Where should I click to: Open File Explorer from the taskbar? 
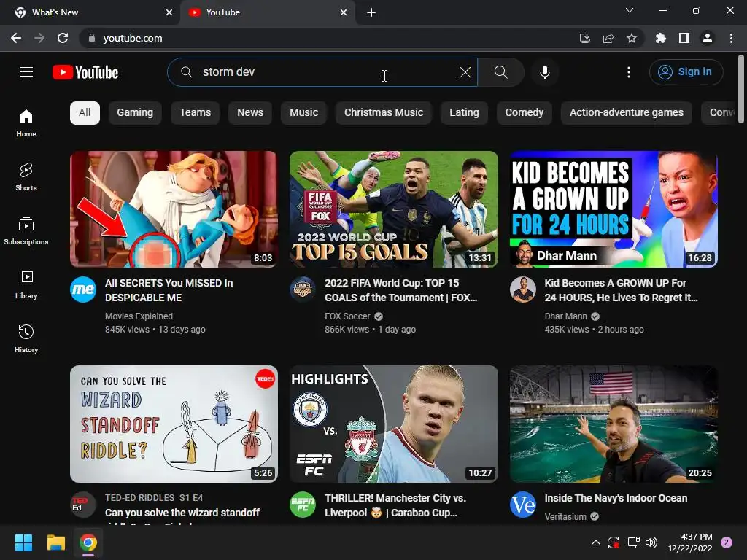[55, 542]
